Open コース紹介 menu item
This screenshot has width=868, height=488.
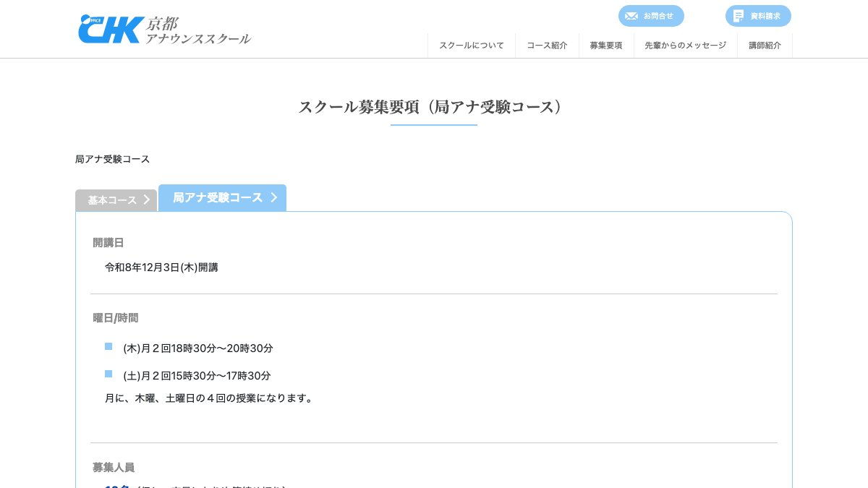(x=547, y=45)
